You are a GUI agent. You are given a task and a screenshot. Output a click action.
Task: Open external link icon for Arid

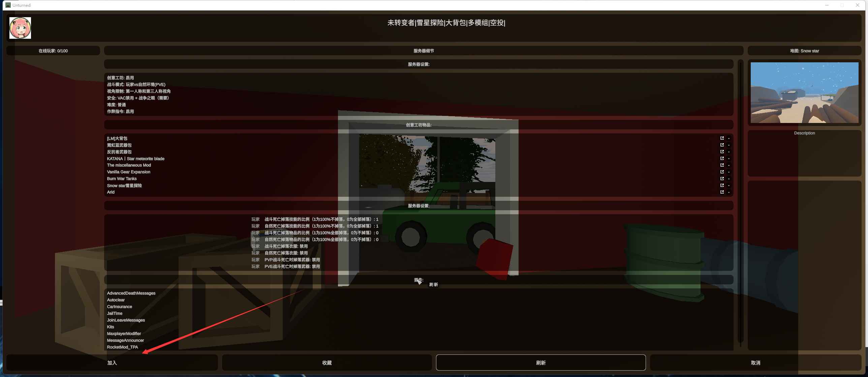[x=722, y=192]
